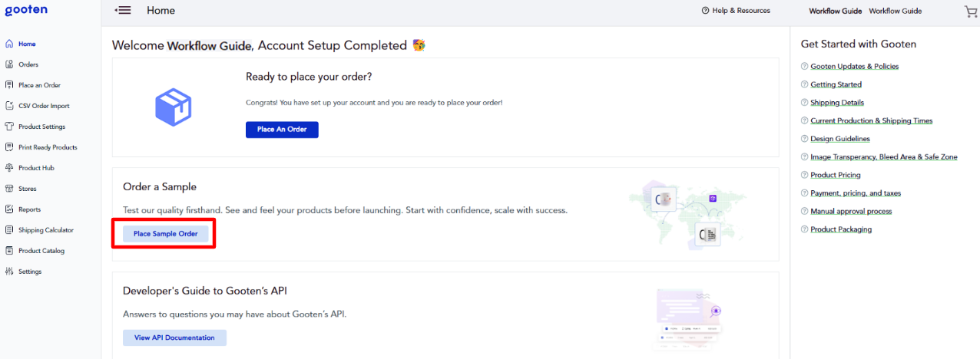Viewport: 980px width, 359px height.
Task: Open Current Production & Shipping Times link
Action: tap(871, 120)
